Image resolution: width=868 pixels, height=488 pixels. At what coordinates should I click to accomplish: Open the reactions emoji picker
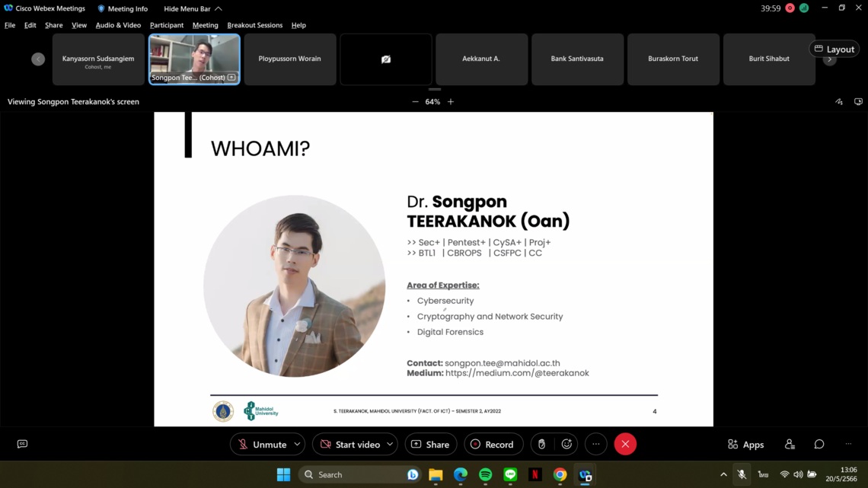tap(566, 444)
